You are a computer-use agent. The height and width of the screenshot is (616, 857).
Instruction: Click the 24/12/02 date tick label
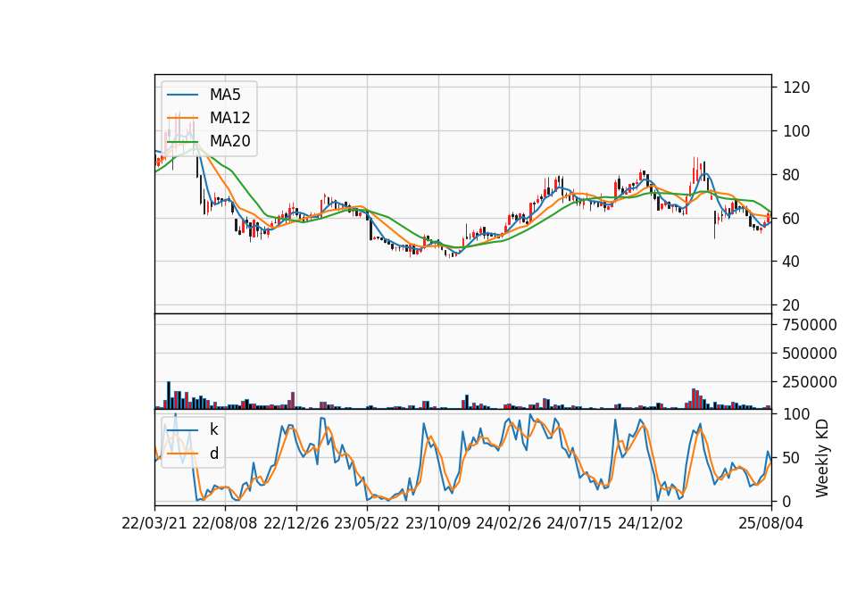point(651,523)
